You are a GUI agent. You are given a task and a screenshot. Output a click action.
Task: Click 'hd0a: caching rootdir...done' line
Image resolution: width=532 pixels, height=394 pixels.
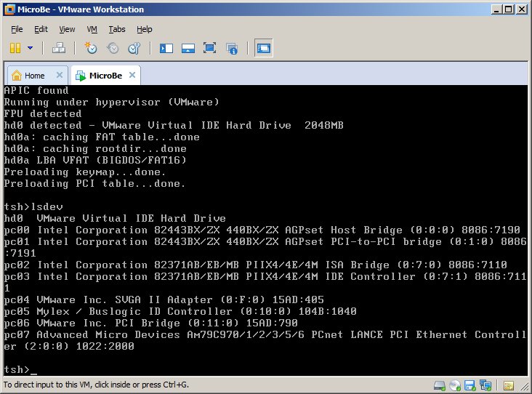(95, 148)
